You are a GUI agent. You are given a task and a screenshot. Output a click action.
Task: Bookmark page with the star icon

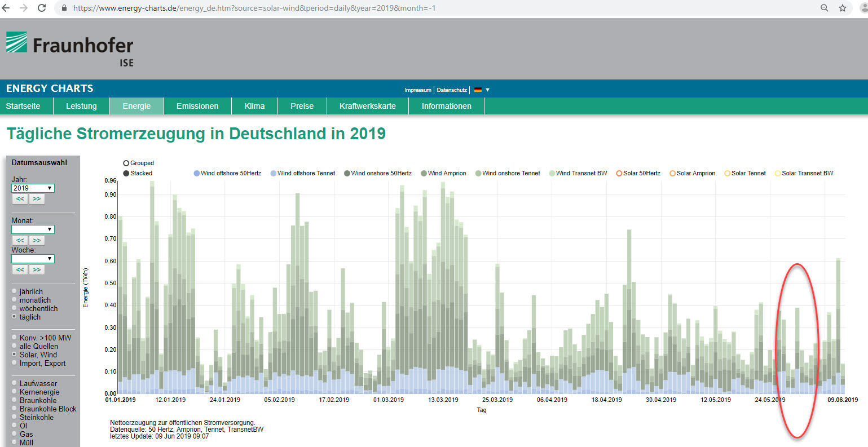point(843,8)
